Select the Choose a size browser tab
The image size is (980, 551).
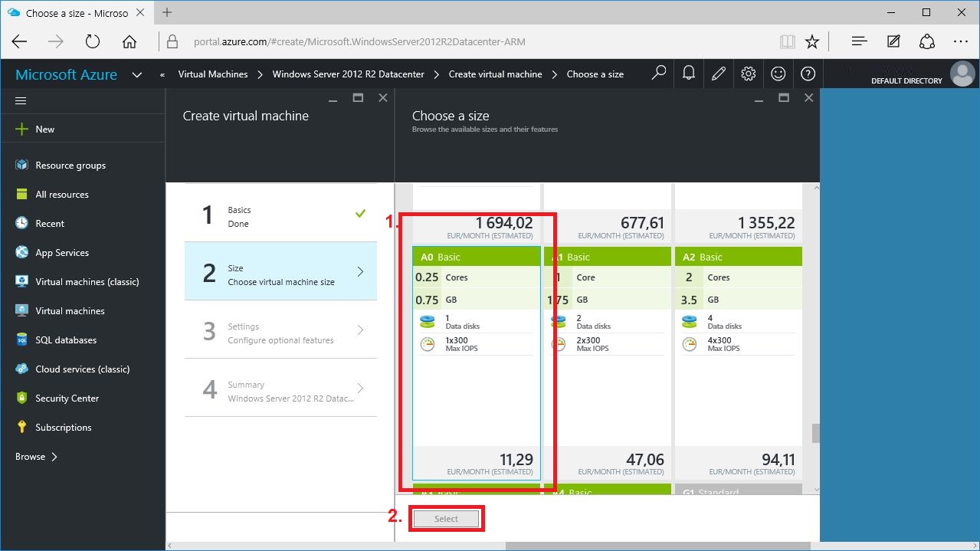77,13
